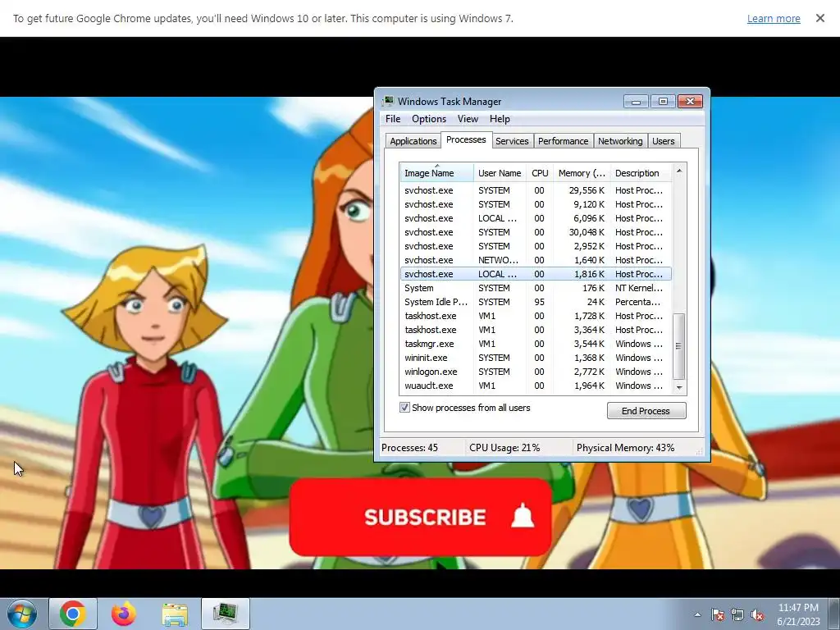Click the Show Desktop strip beside the clock
Screen dimensions: 840x630
[833, 614]
